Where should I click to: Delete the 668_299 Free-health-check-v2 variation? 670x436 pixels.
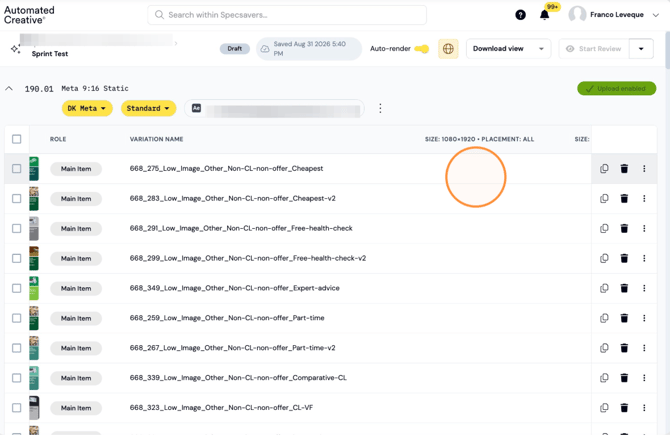coord(624,258)
